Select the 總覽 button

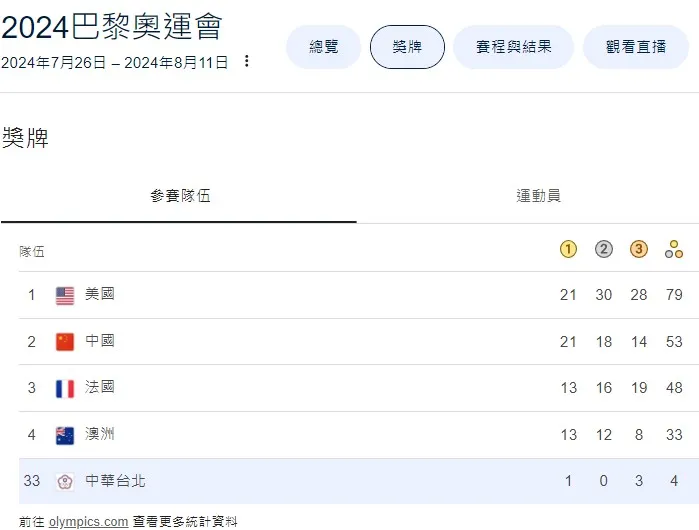[324, 47]
